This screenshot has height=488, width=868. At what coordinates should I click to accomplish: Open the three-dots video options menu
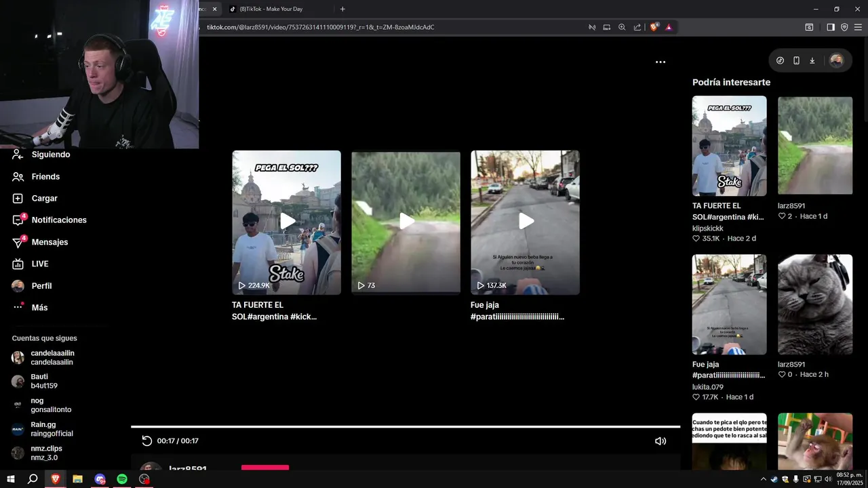point(660,62)
